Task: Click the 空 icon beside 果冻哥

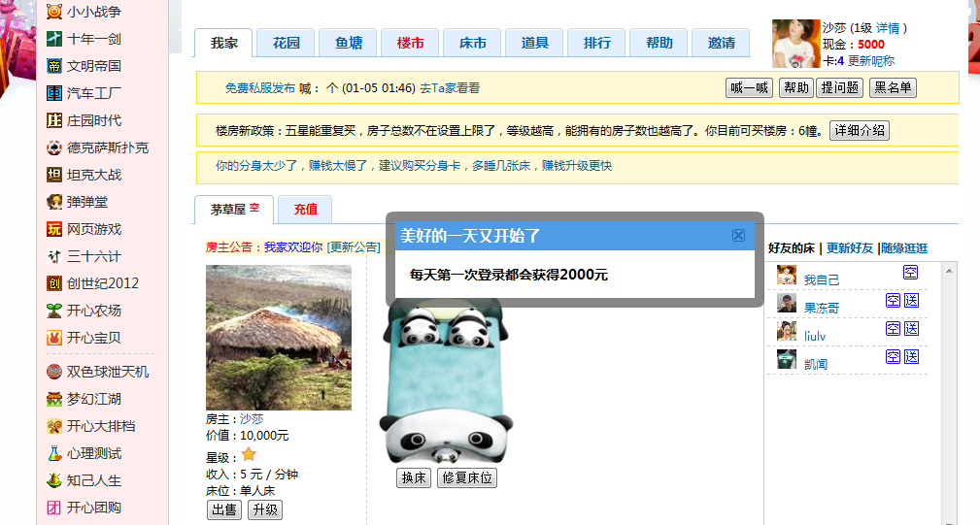Action: coord(893,300)
